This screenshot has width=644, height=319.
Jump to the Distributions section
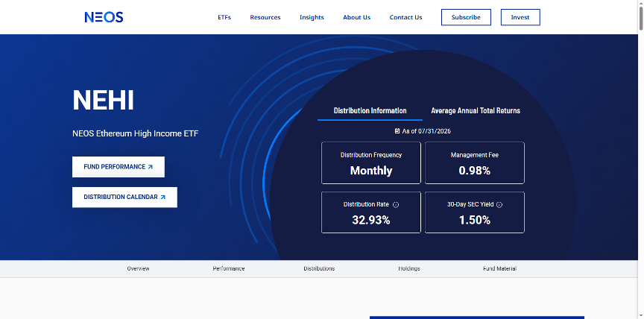319,268
